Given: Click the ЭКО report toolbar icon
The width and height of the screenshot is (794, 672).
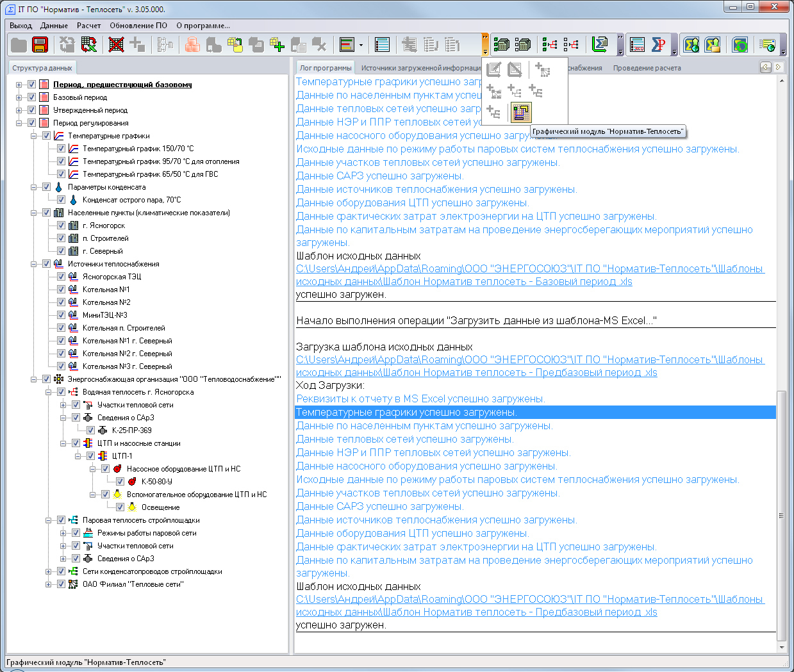Looking at the screenshot, I should click(x=637, y=45).
